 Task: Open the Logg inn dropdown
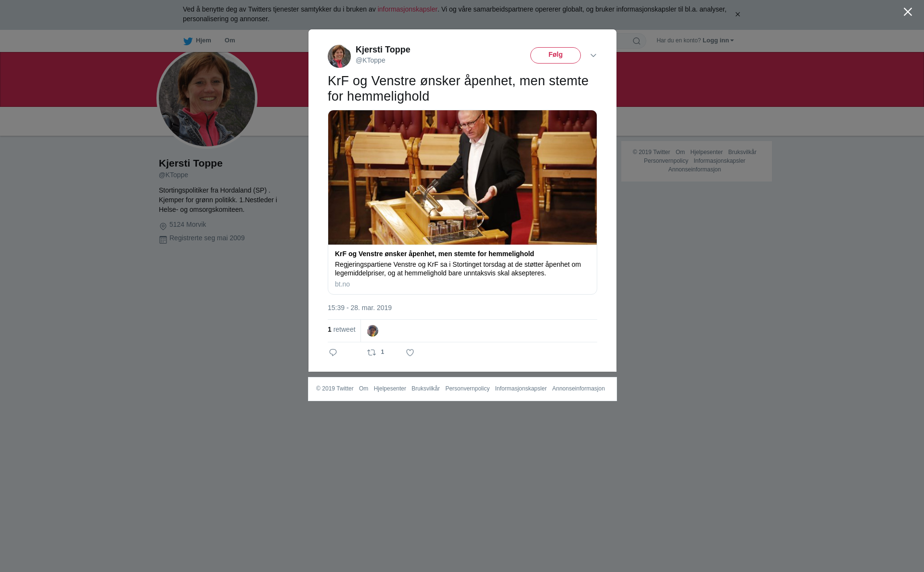[x=718, y=40]
